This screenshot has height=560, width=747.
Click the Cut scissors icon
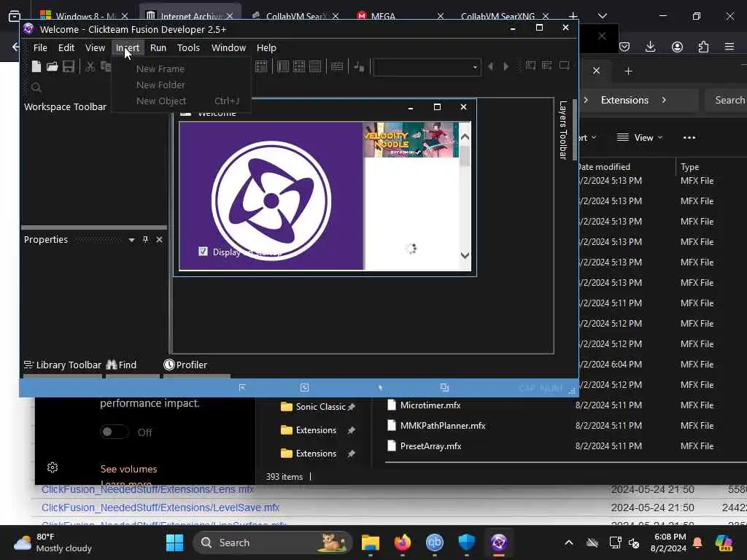[90, 66]
